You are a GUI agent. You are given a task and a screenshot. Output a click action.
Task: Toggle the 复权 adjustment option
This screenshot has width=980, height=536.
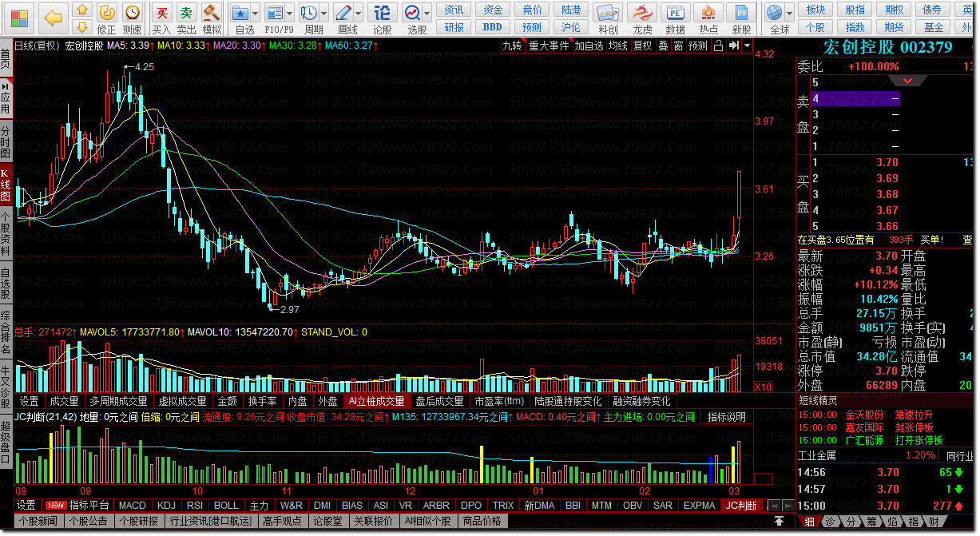point(642,46)
